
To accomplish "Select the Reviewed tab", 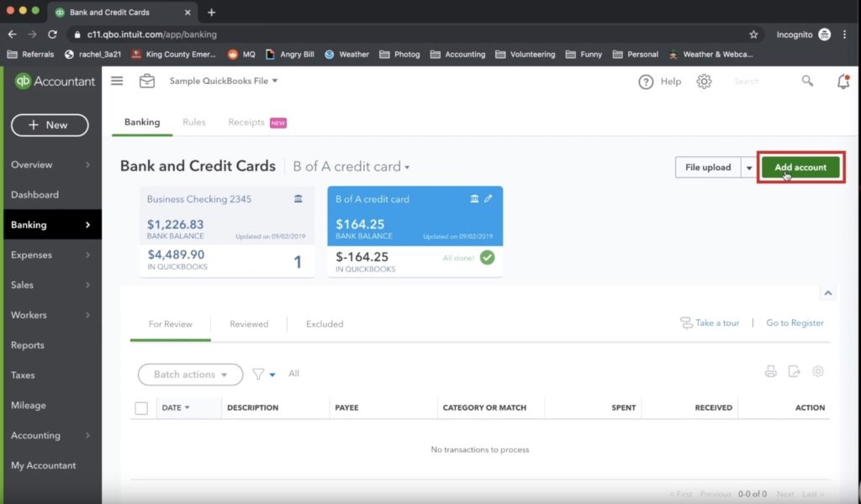I will tap(249, 324).
